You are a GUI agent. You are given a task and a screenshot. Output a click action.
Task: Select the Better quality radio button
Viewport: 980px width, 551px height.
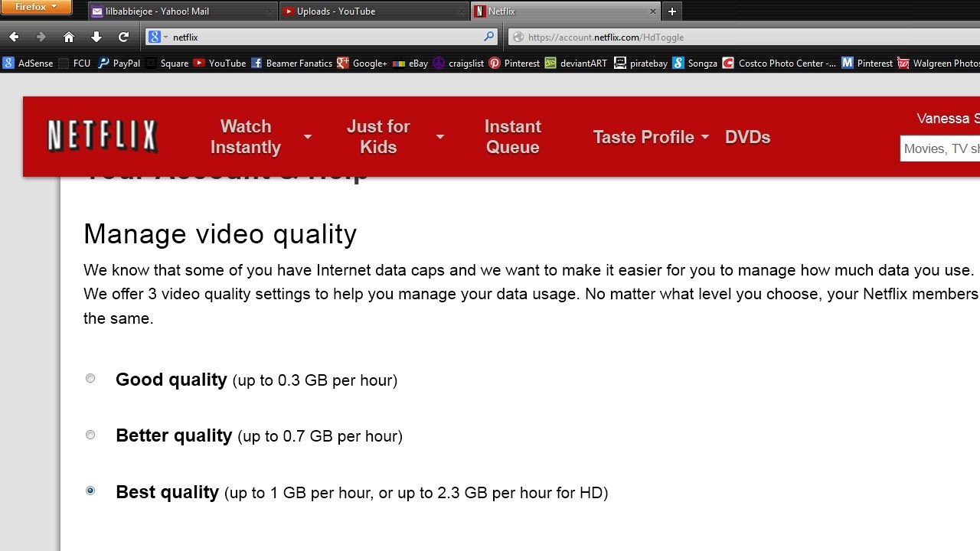click(x=90, y=435)
